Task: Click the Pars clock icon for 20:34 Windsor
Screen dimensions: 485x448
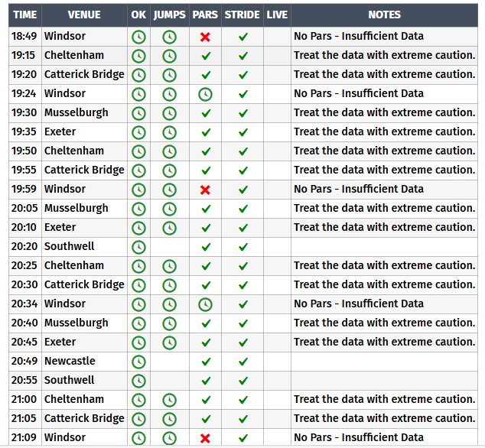Action: pyautogui.click(x=205, y=304)
